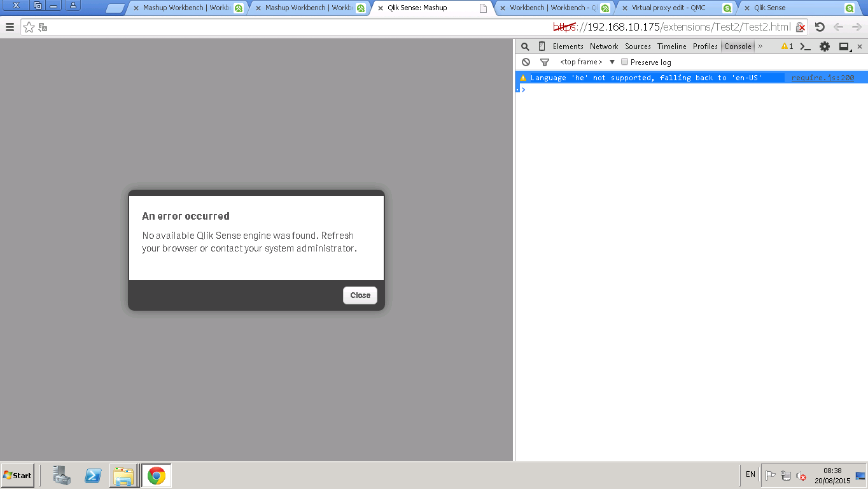The width and height of the screenshot is (868, 489).
Task: Launch Windows PowerShell from the taskbar
Action: pyautogui.click(x=93, y=476)
